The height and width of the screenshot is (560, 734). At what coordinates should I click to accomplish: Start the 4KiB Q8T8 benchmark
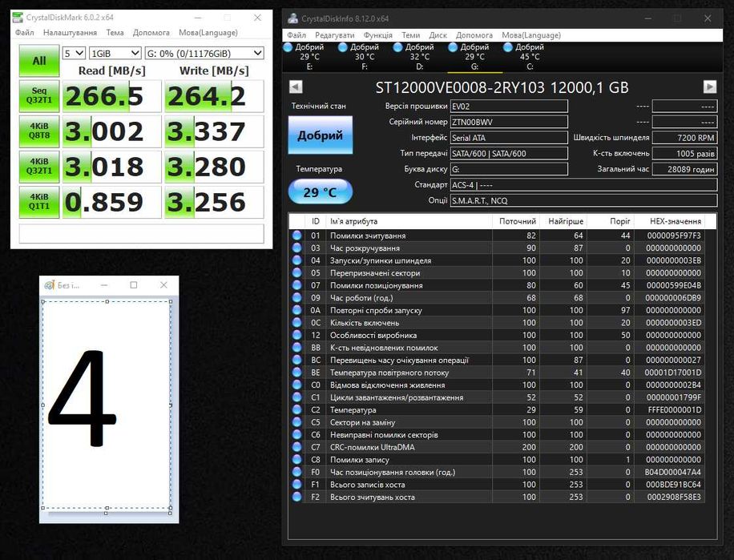coord(39,131)
